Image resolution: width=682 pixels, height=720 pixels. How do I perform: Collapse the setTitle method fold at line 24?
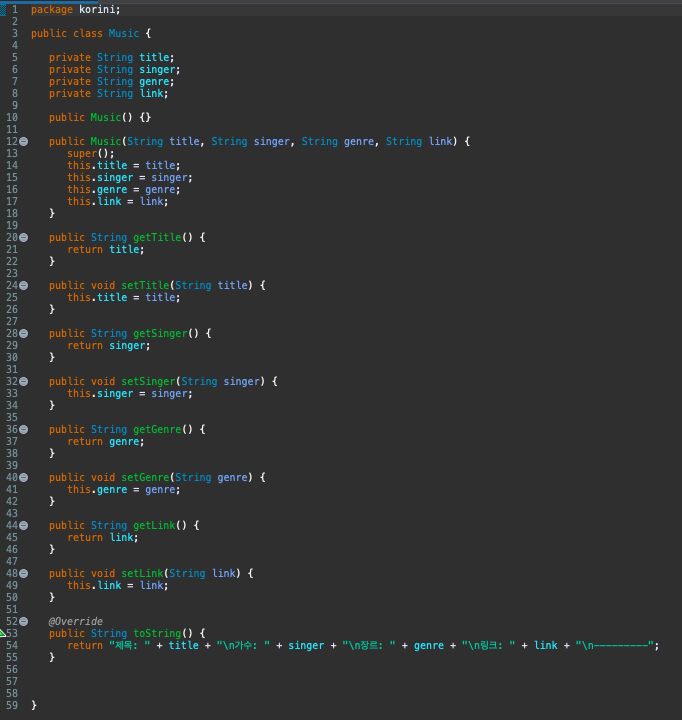tap(23, 286)
